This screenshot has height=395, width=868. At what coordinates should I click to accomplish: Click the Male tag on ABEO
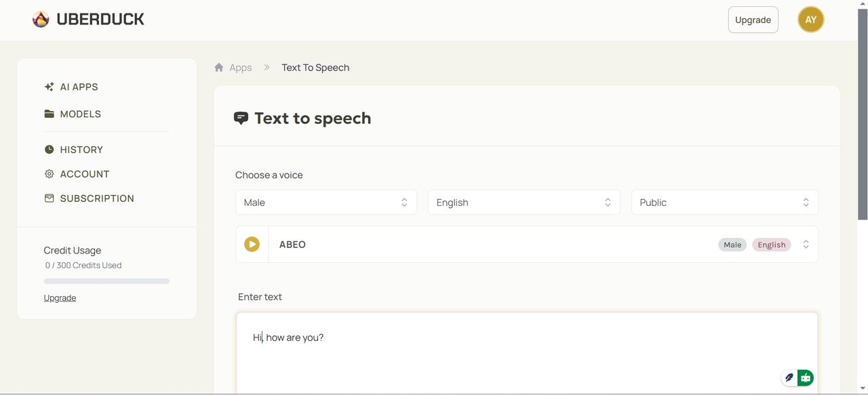(732, 245)
